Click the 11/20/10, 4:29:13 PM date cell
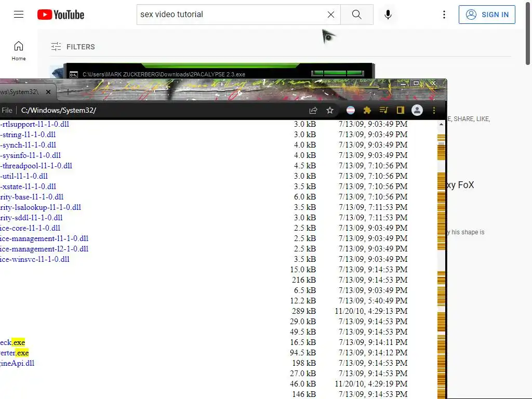The height and width of the screenshot is (399, 532). point(371,311)
